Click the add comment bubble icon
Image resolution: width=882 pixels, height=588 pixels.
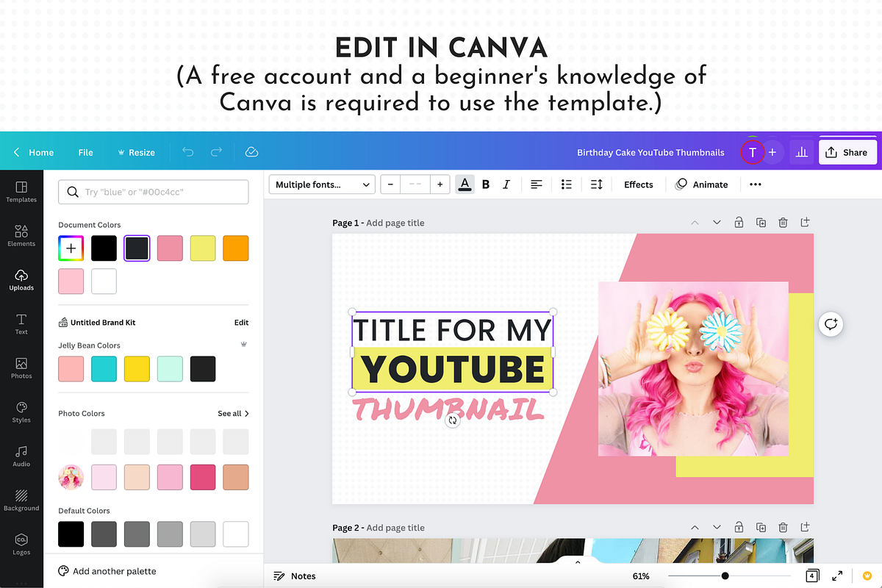click(831, 324)
